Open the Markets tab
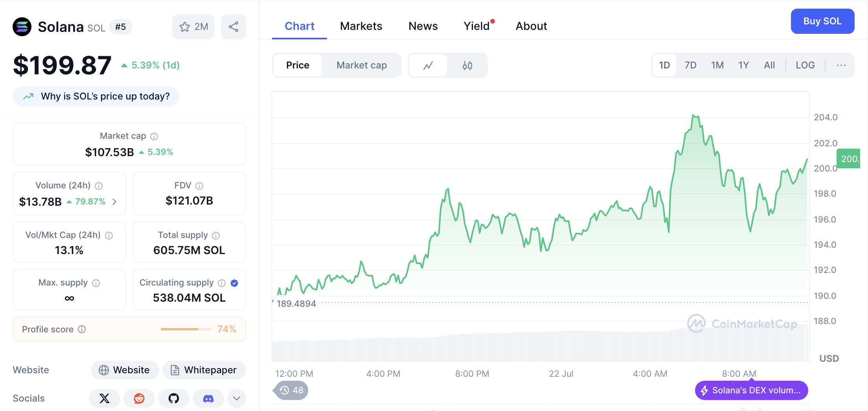Image resolution: width=868 pixels, height=411 pixels. tap(361, 26)
